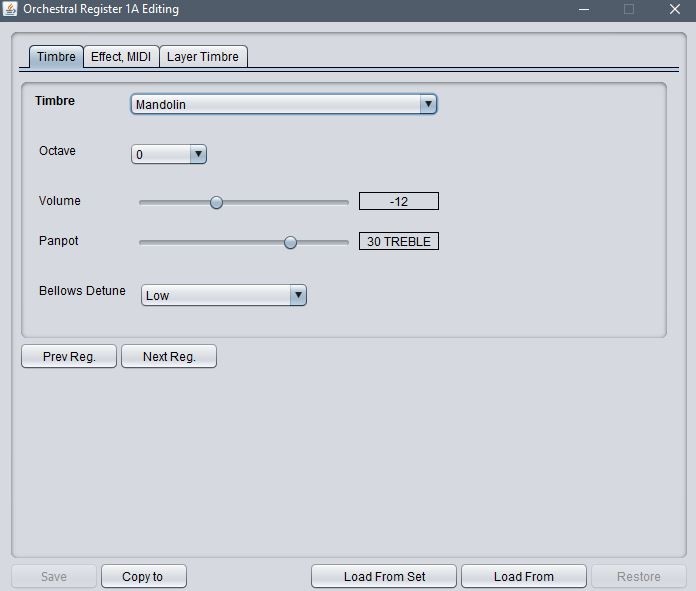Open the Mandolin timbre dropdown
Viewport: 696px width, 591px height.
pos(284,104)
